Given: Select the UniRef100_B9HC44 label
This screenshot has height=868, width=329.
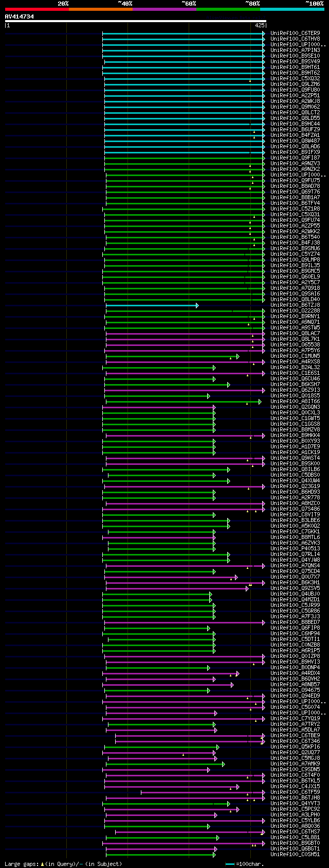Looking at the screenshot, I should [295, 124].
